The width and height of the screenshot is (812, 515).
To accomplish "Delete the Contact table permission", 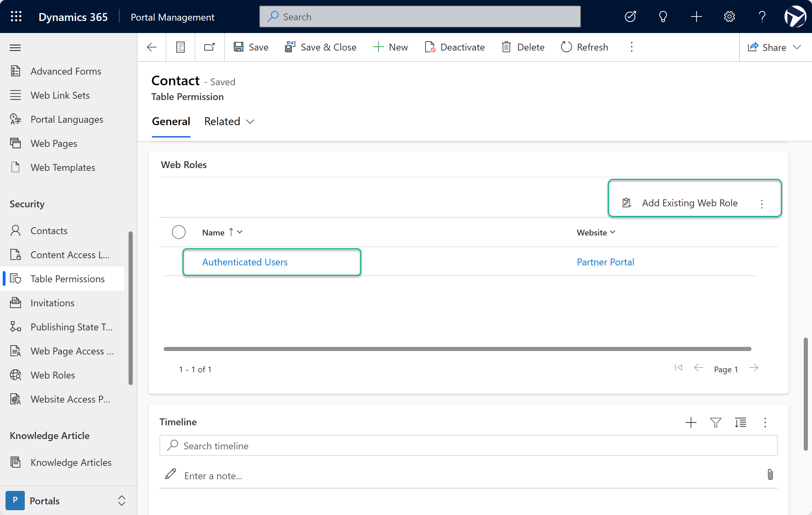I will 523,47.
